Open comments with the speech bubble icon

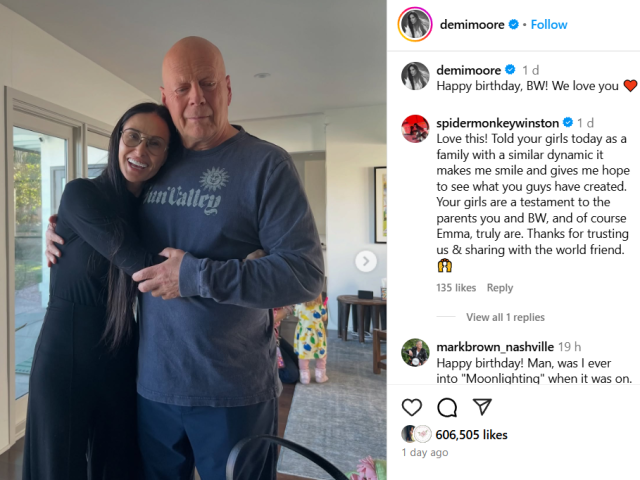[447, 407]
